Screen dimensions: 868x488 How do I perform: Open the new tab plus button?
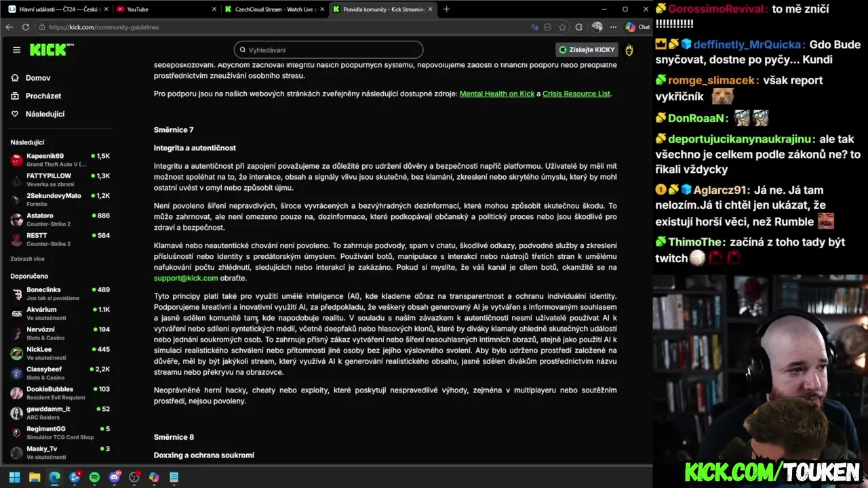coord(446,9)
